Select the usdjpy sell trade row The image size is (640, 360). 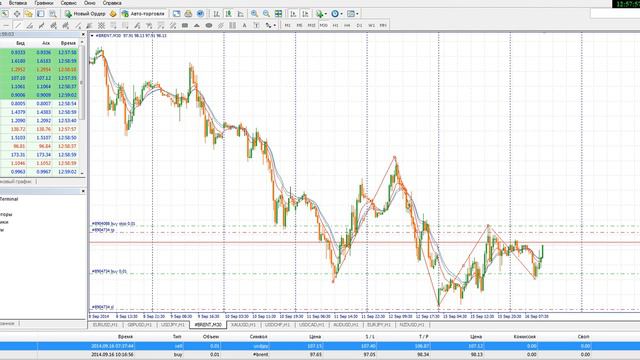[x=320, y=346]
